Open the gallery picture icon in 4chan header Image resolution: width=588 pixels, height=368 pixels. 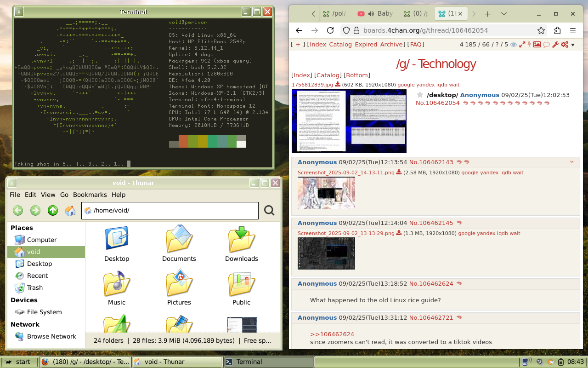(537, 45)
